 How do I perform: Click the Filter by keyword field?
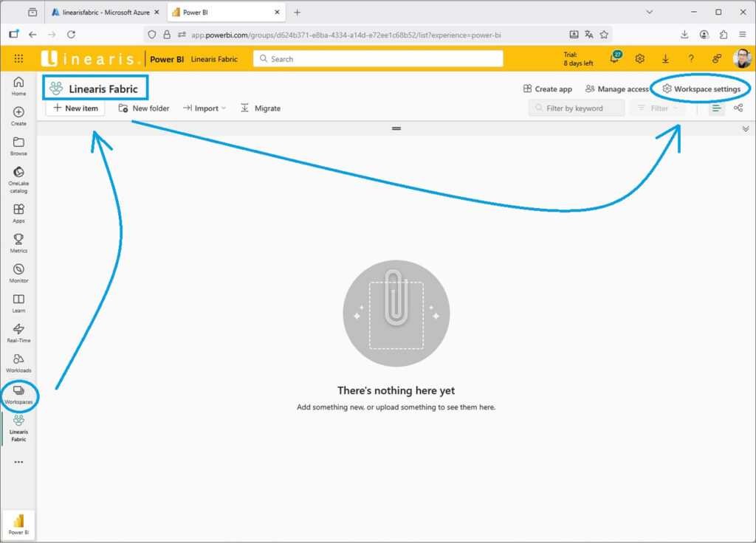point(577,108)
